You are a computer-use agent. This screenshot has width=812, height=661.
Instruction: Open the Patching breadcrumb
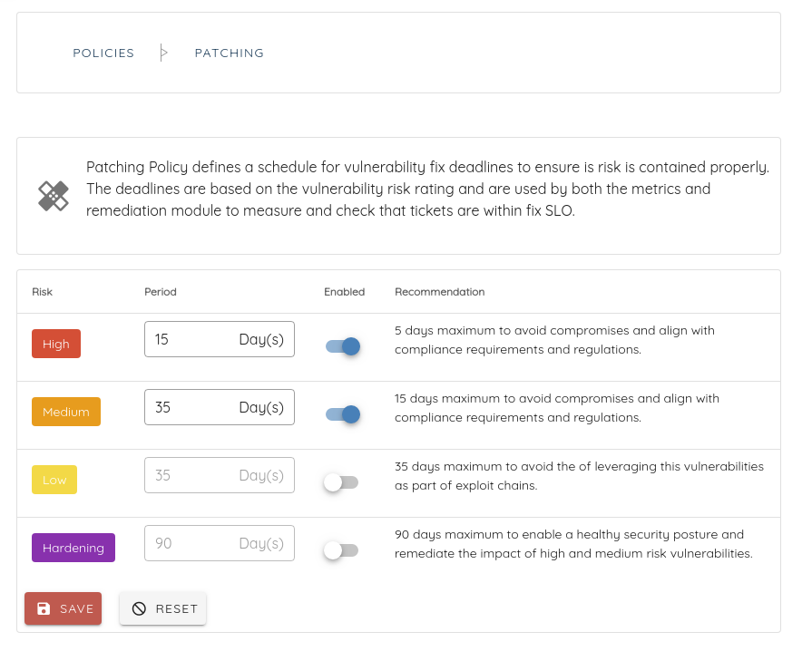(230, 53)
